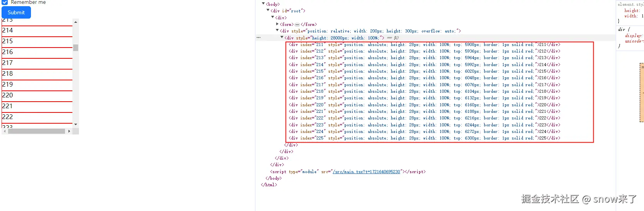This screenshot has height=211, width=644.
Task: Click list row 221
Action: pos(37,107)
